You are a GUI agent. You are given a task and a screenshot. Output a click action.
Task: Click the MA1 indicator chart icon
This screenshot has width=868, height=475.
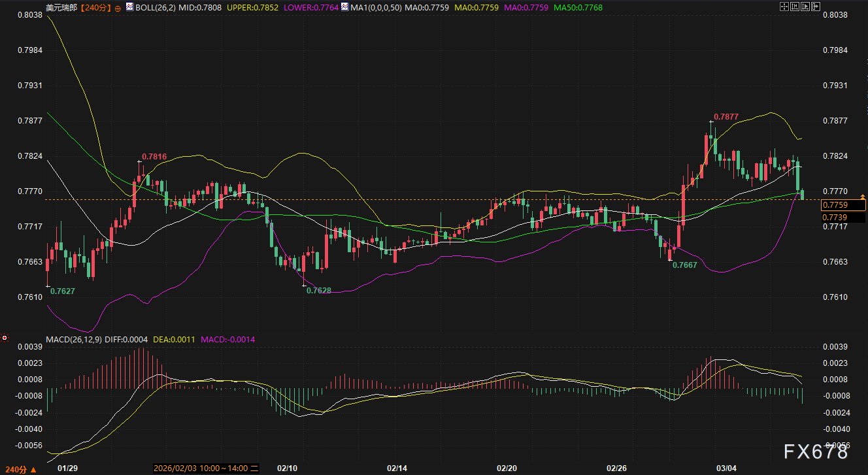344,7
